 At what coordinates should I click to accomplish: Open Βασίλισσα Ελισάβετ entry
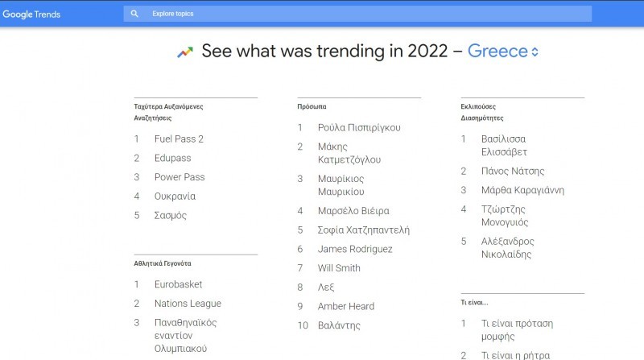pyautogui.click(x=504, y=145)
